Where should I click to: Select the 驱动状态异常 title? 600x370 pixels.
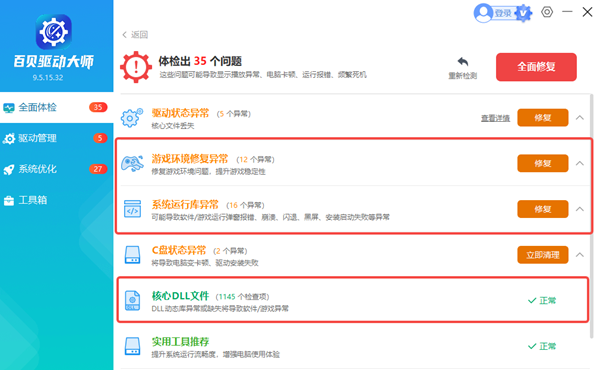pos(180,113)
